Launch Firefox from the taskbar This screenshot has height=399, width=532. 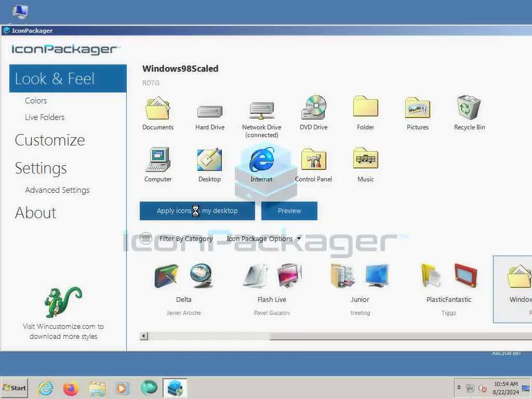[71, 388]
